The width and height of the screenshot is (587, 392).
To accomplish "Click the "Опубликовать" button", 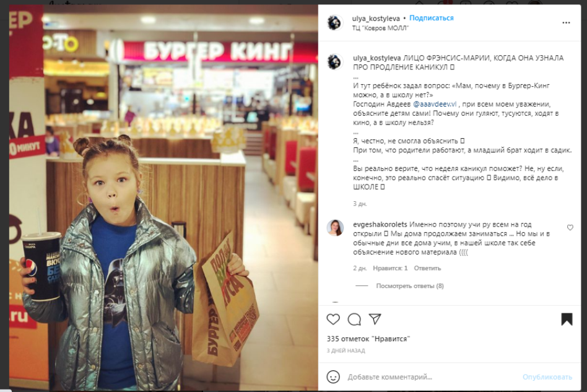I will point(547,377).
